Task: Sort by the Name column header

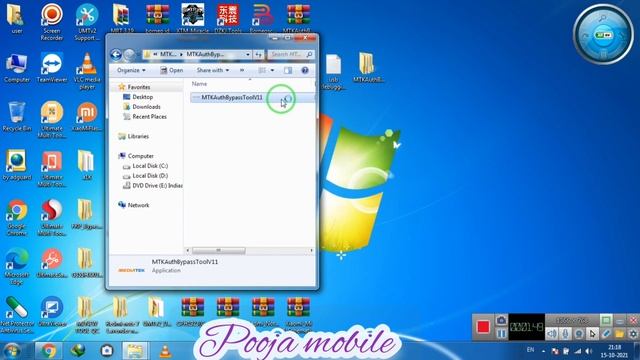Action: tap(200, 84)
